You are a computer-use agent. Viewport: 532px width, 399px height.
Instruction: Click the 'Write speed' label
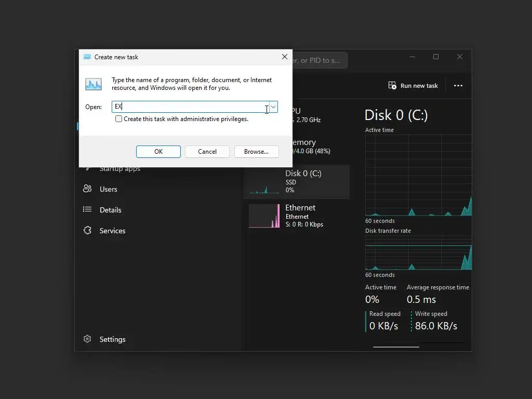click(x=431, y=314)
